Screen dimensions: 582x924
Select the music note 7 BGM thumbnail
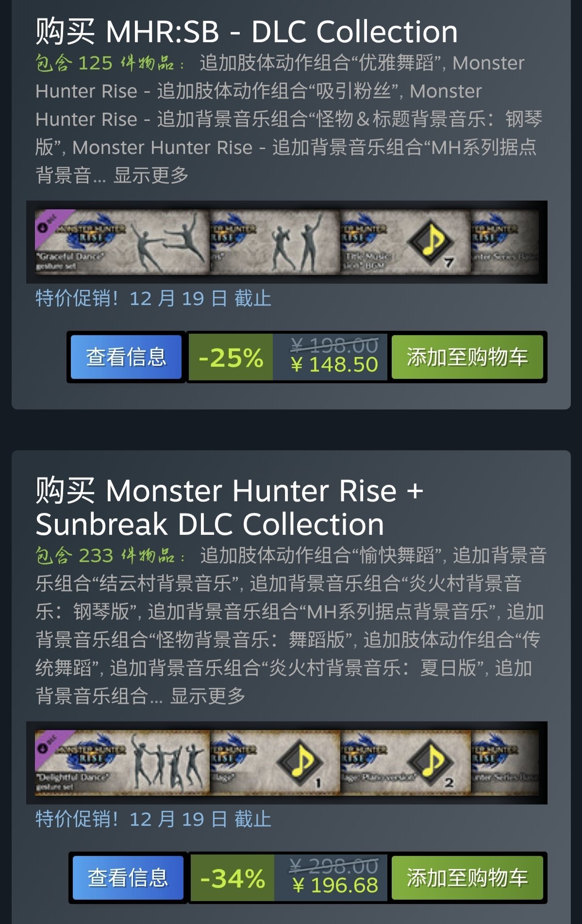point(405,242)
